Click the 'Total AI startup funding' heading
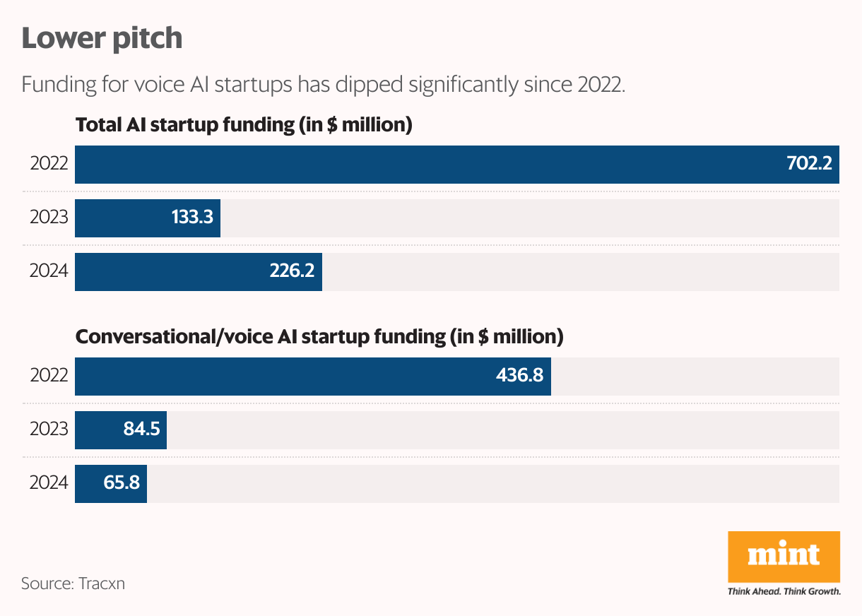Screen dimensions: 862x616 coord(244,126)
